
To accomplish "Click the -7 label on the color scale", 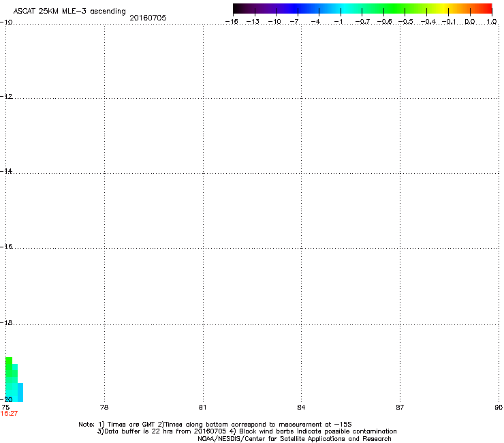I will coord(294,22).
